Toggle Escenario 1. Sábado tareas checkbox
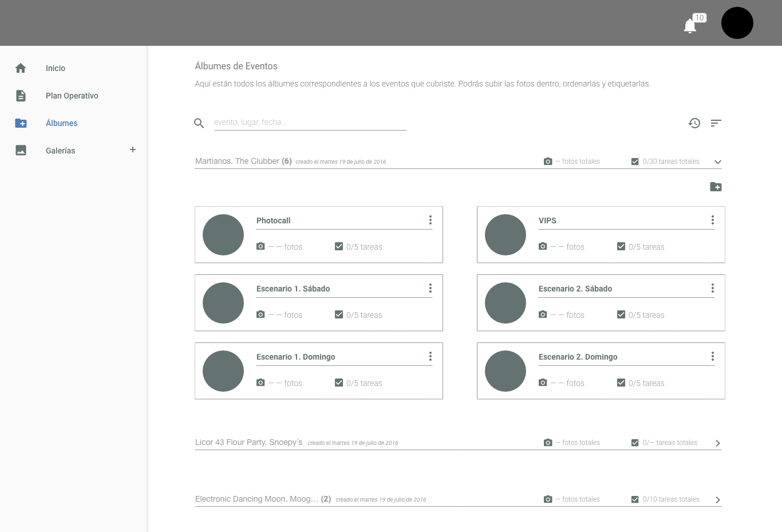782x532 pixels. coord(339,314)
